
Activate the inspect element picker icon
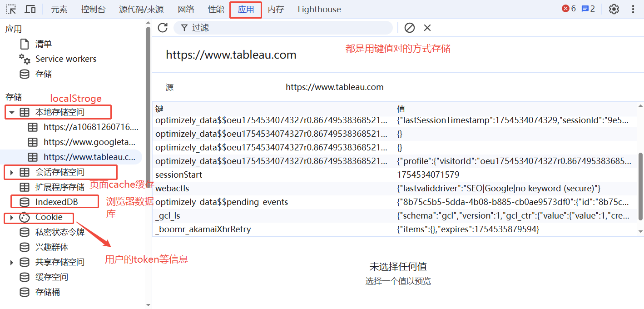11,9
